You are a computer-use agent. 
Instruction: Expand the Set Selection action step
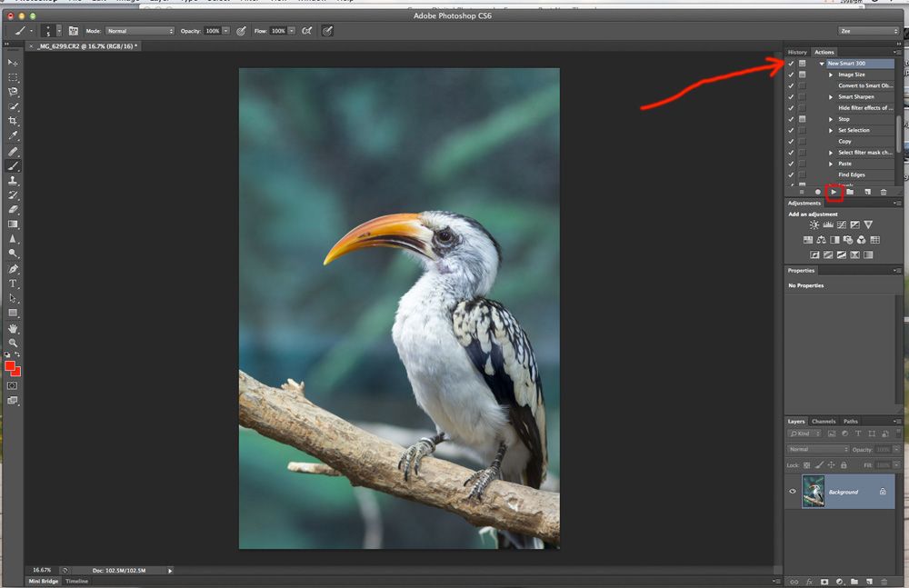[831, 130]
